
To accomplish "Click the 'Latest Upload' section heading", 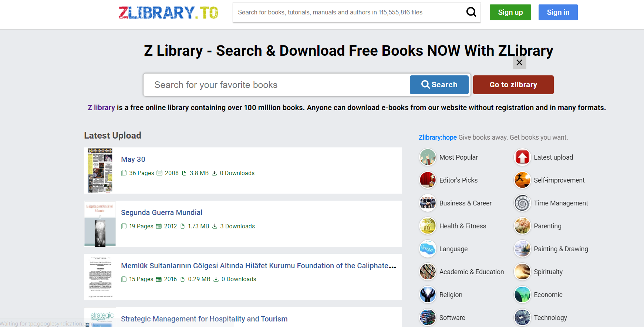I will click(112, 135).
